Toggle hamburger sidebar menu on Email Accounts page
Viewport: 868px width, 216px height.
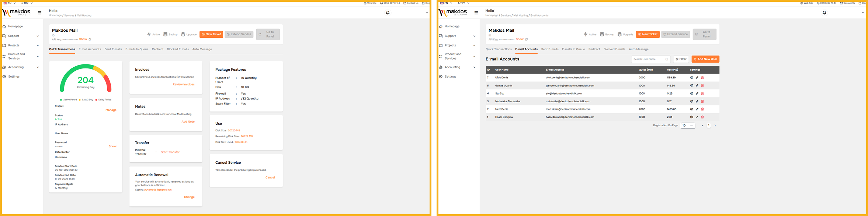tap(476, 13)
